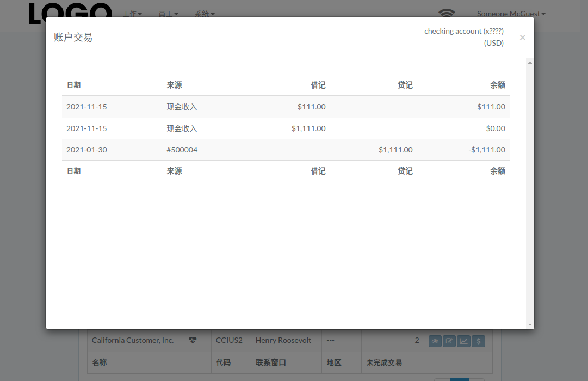Select credit amount $1,111.00 in #500004 row
This screenshot has height=381, width=588.
395,150
